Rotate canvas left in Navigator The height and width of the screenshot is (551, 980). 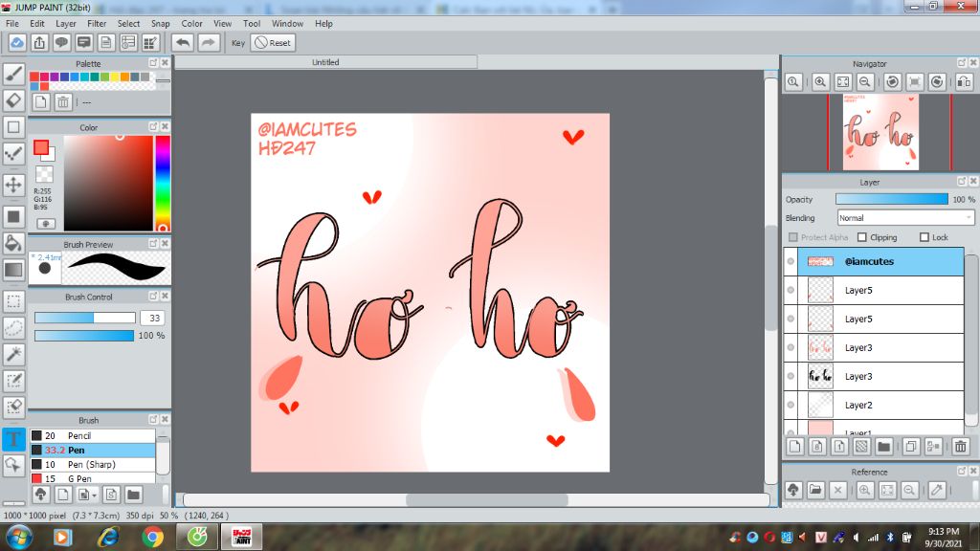click(892, 82)
